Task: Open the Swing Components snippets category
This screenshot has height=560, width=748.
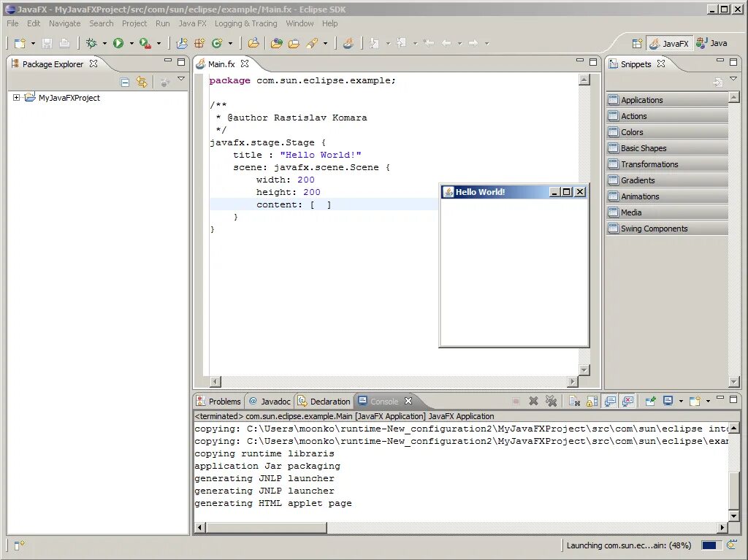Action: point(667,229)
